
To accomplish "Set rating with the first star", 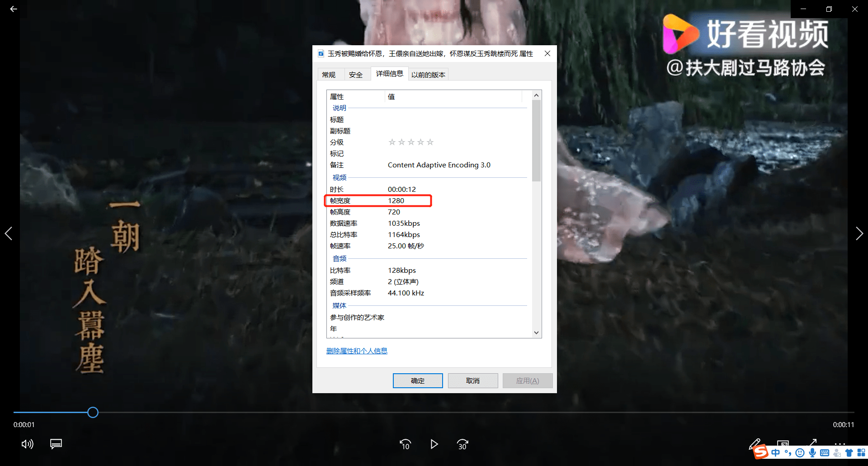I will point(392,142).
